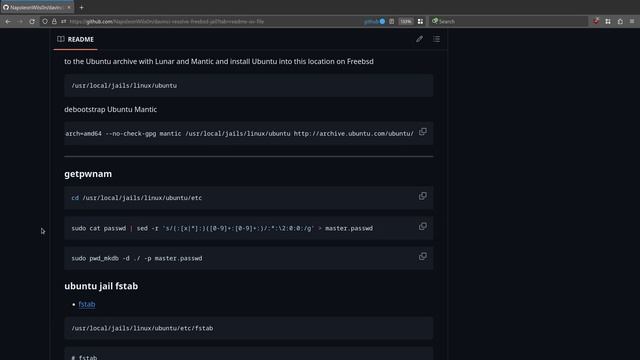The width and height of the screenshot is (640, 360).
Task: Open the browser hamburger menu
Action: coord(632,21)
